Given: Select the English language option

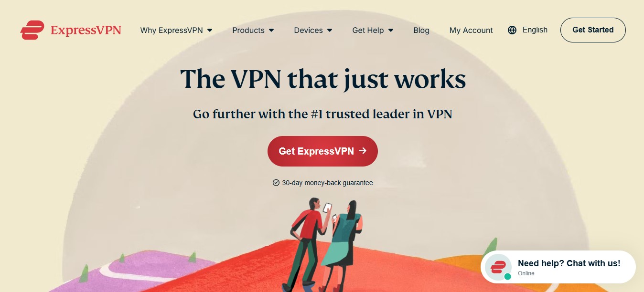Looking at the screenshot, I should pyautogui.click(x=535, y=30).
